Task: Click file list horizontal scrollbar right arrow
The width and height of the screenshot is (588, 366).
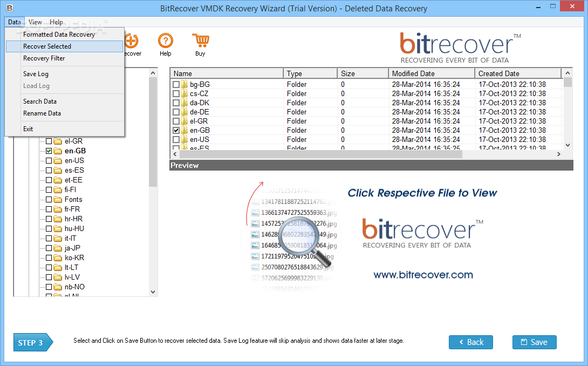Action: coord(559,154)
